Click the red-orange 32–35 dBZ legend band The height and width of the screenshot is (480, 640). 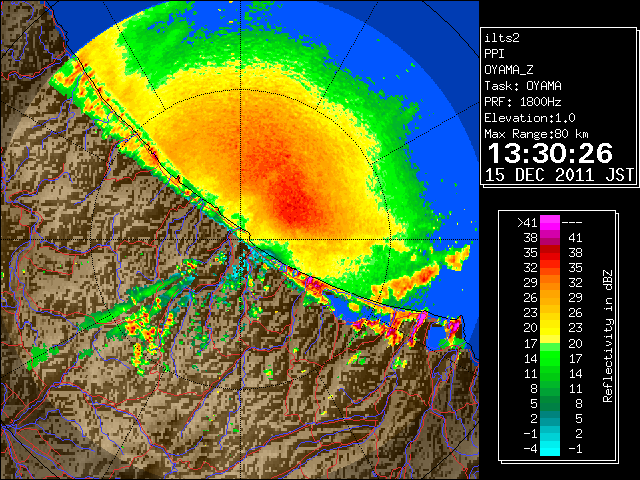[x=550, y=268]
